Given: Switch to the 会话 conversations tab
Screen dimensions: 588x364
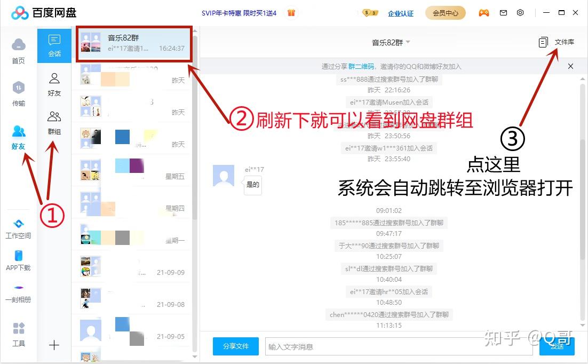Looking at the screenshot, I should [x=54, y=46].
